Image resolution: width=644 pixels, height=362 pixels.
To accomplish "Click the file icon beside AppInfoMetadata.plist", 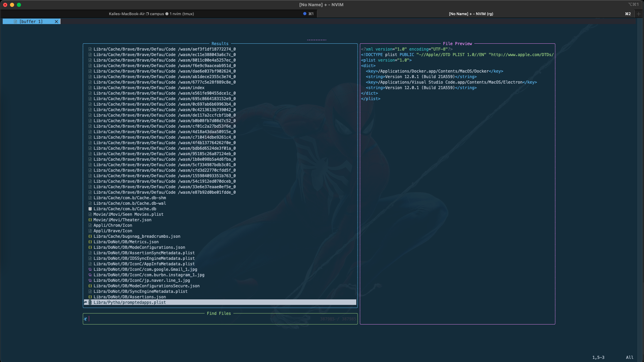I will [x=90, y=264].
